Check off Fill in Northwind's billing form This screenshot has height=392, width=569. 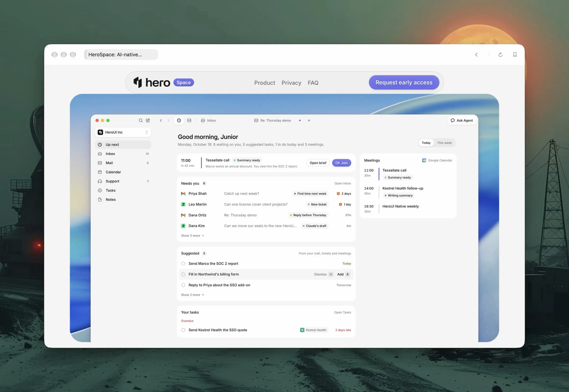pos(183,274)
